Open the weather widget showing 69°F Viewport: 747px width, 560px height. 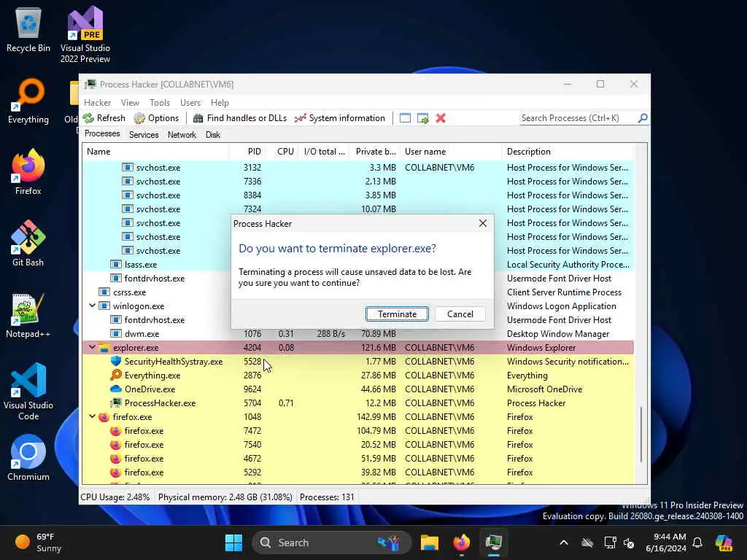point(38,542)
